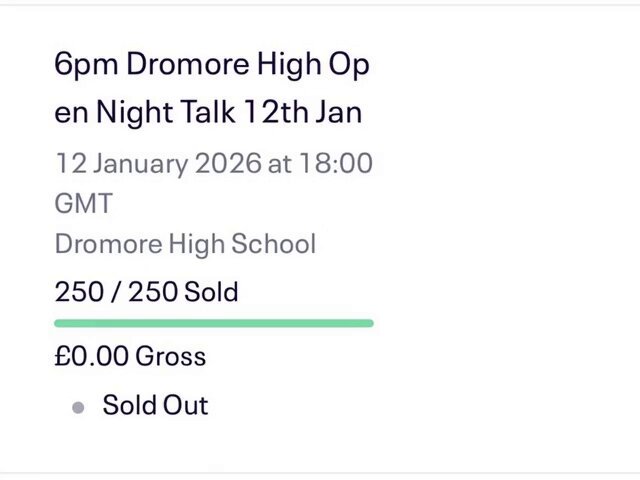Click the 'en Night Talk 12th Jan' title line
Screen dimensions: 640x480
[208, 112]
